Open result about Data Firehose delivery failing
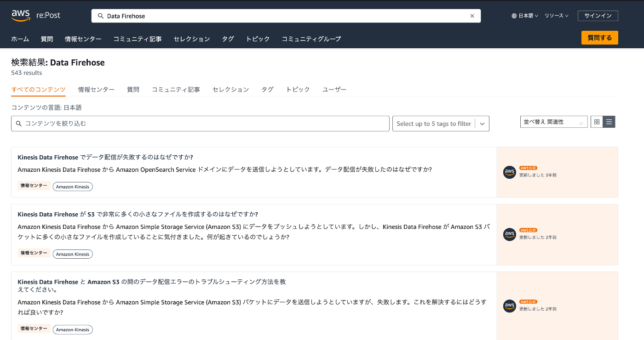Image resolution: width=644 pixels, height=340 pixels. pos(105,157)
